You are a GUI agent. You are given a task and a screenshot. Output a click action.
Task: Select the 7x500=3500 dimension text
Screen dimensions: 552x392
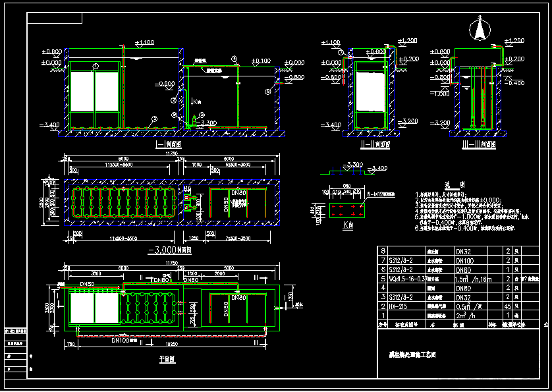coord(238,238)
